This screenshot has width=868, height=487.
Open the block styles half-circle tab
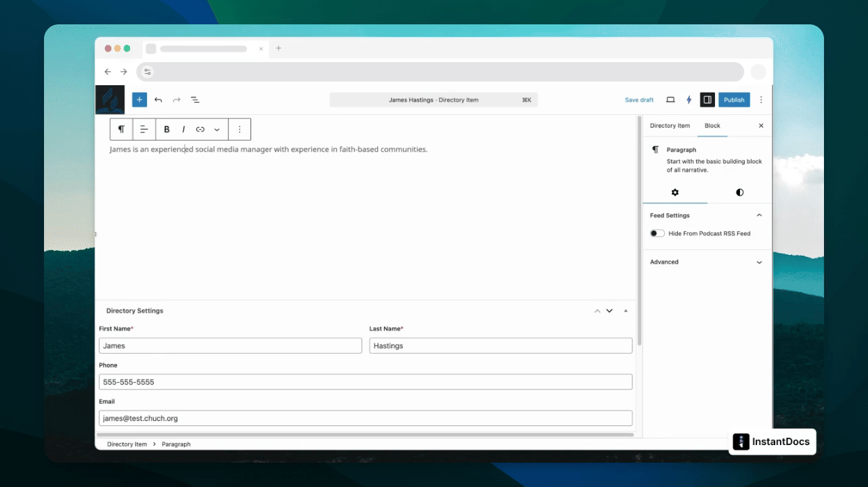point(739,193)
